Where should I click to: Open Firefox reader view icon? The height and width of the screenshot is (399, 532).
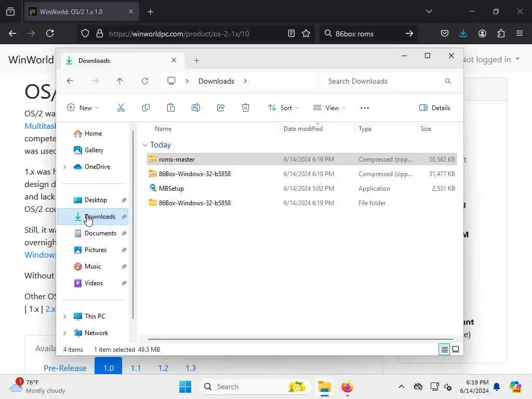291,33
